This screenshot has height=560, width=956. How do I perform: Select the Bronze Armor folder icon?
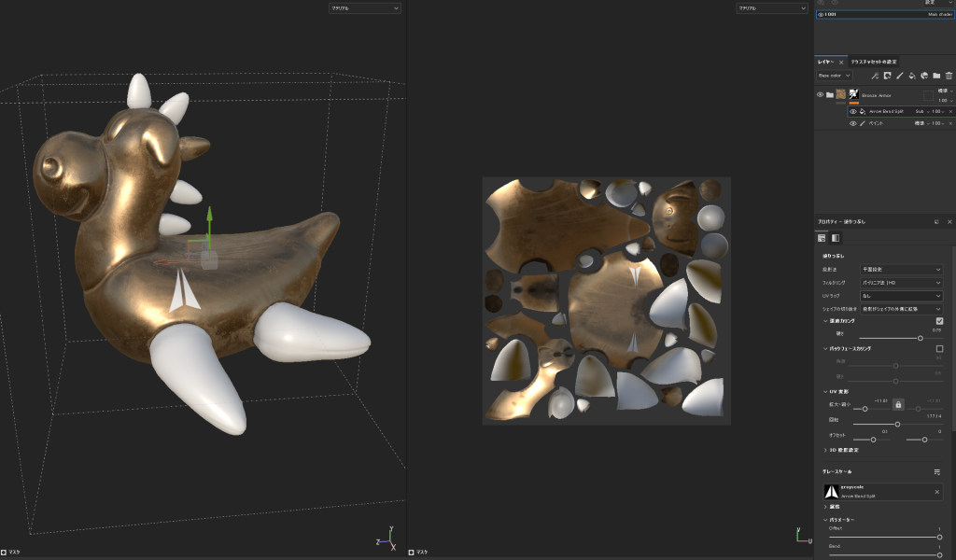point(830,94)
